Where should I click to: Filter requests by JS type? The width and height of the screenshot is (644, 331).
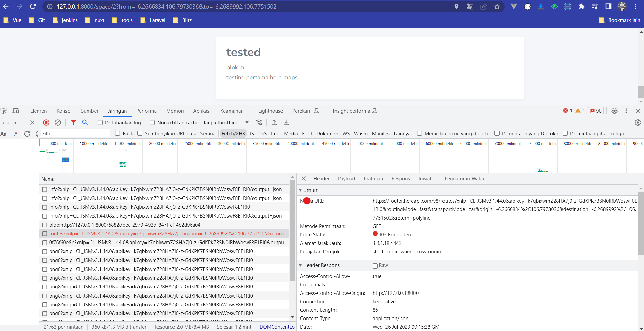click(252, 134)
